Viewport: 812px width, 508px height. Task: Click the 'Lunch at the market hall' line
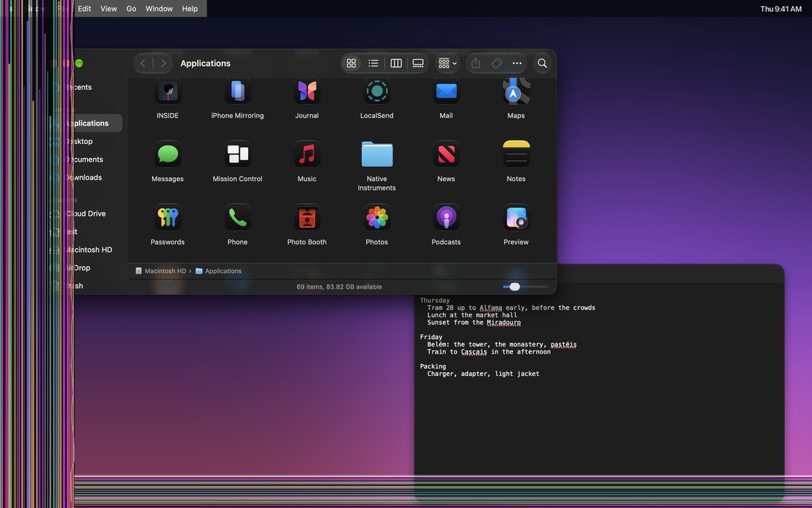(472, 315)
